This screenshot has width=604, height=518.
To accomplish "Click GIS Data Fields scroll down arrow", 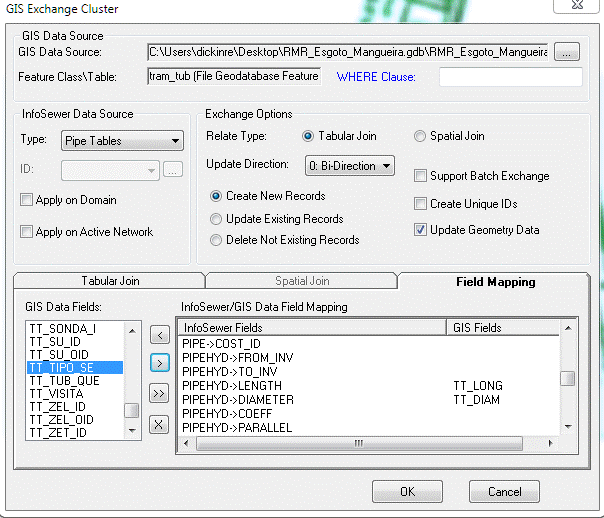I will click(132, 431).
